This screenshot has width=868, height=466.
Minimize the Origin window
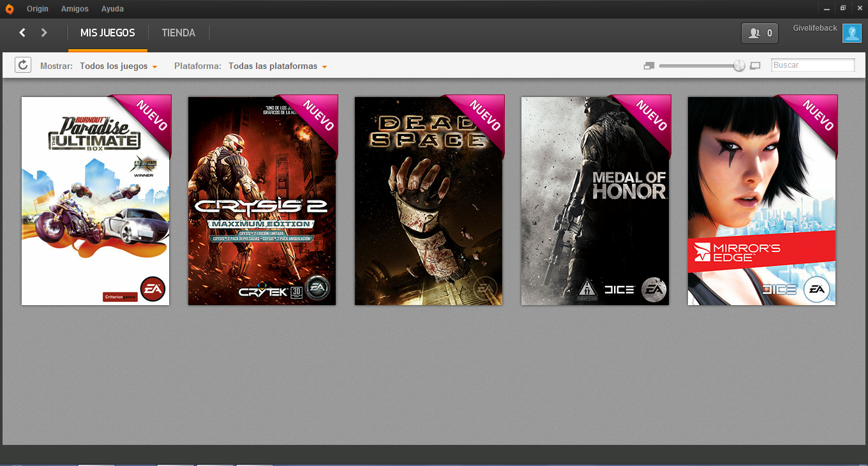pos(827,9)
